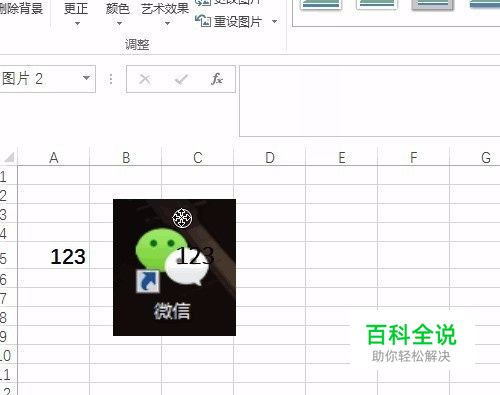Click the fx insert function icon
Image resolution: width=500 pixels, height=395 pixels.
[217, 79]
